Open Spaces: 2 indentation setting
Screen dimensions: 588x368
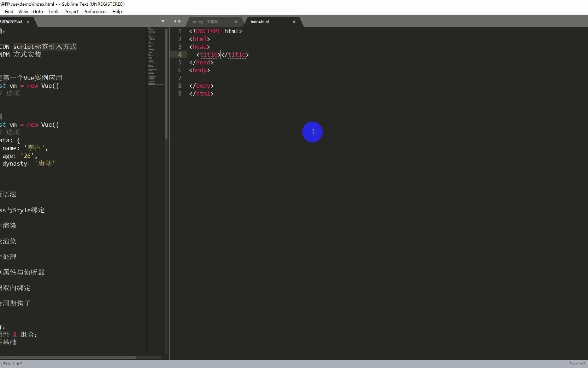click(577, 364)
